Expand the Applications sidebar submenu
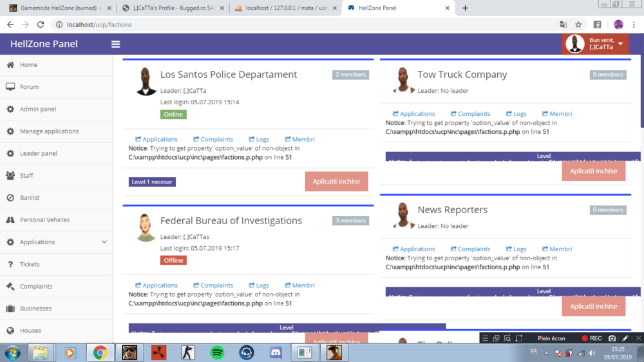The image size is (644, 362). [56, 242]
